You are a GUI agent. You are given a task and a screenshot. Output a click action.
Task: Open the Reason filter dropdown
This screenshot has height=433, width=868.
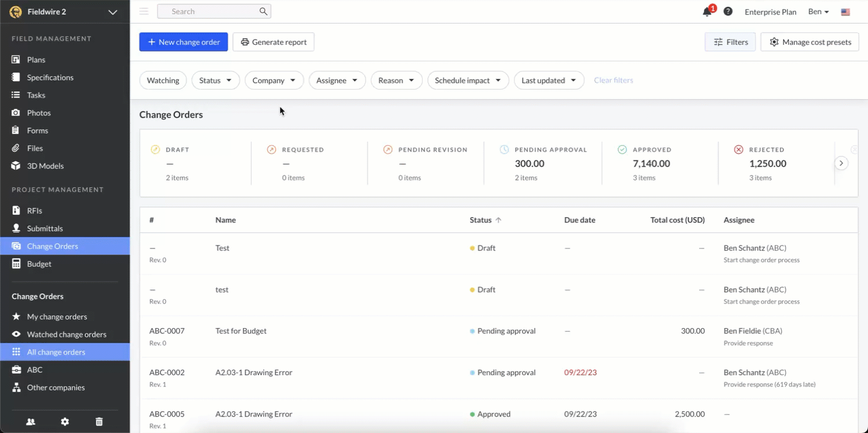coord(396,80)
